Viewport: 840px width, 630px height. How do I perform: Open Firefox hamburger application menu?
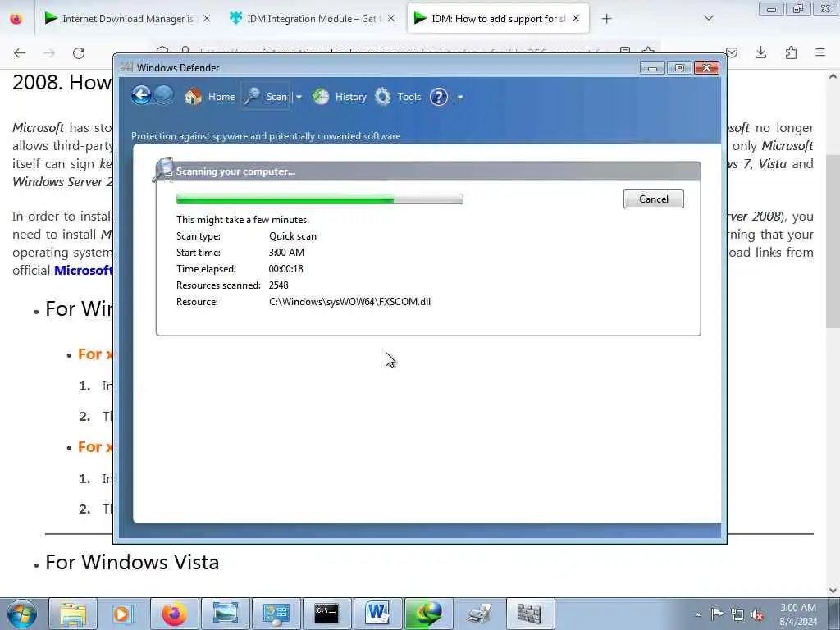(x=820, y=52)
